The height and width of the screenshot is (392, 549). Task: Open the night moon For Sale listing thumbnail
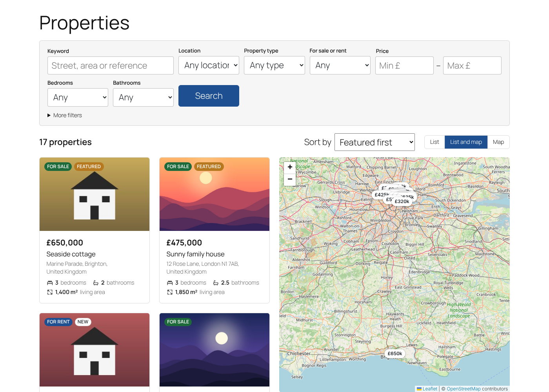[x=215, y=350]
